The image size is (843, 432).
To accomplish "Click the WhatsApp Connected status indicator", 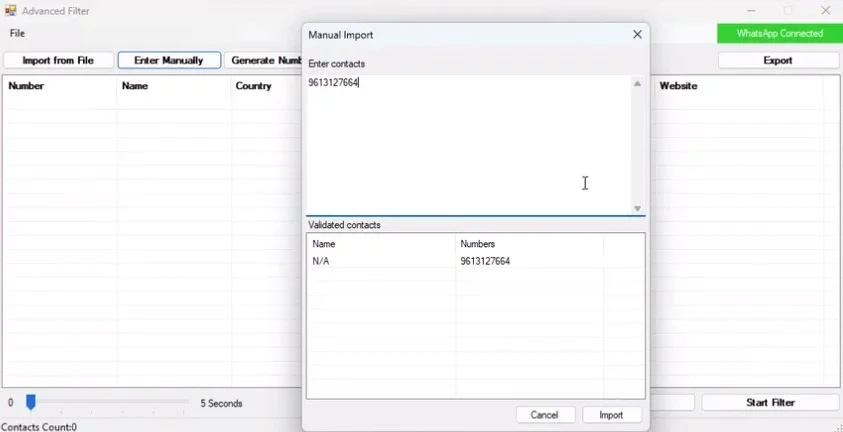I will point(780,33).
